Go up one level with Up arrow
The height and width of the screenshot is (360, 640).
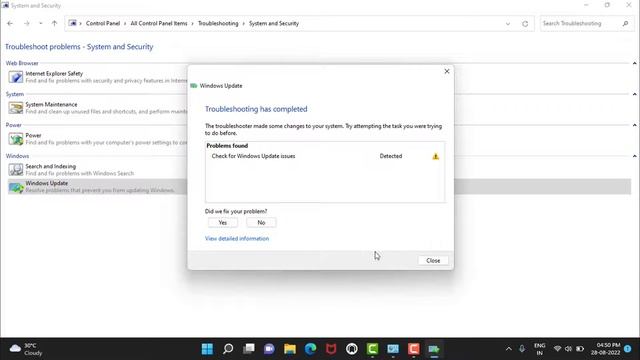coord(54,24)
